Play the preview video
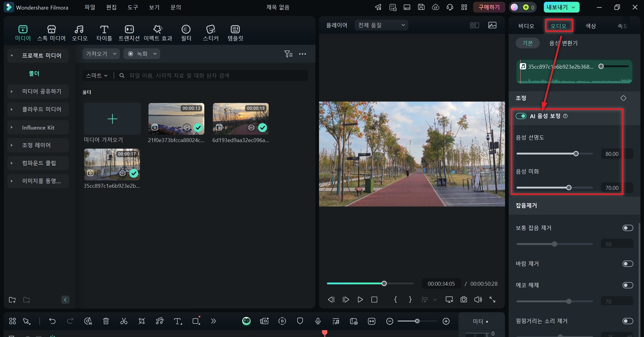Image resolution: width=644 pixels, height=337 pixels. [360, 299]
